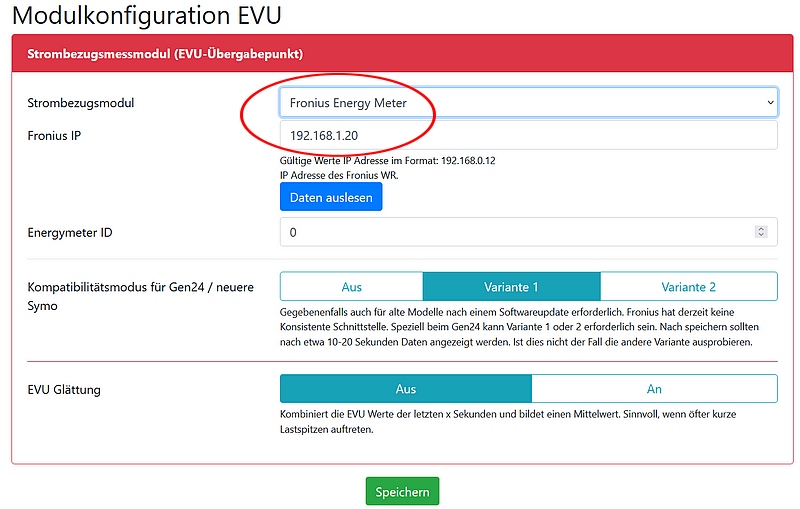The image size is (800, 509).
Task: Select Variante 2 compatibility mode
Action: [x=689, y=287]
